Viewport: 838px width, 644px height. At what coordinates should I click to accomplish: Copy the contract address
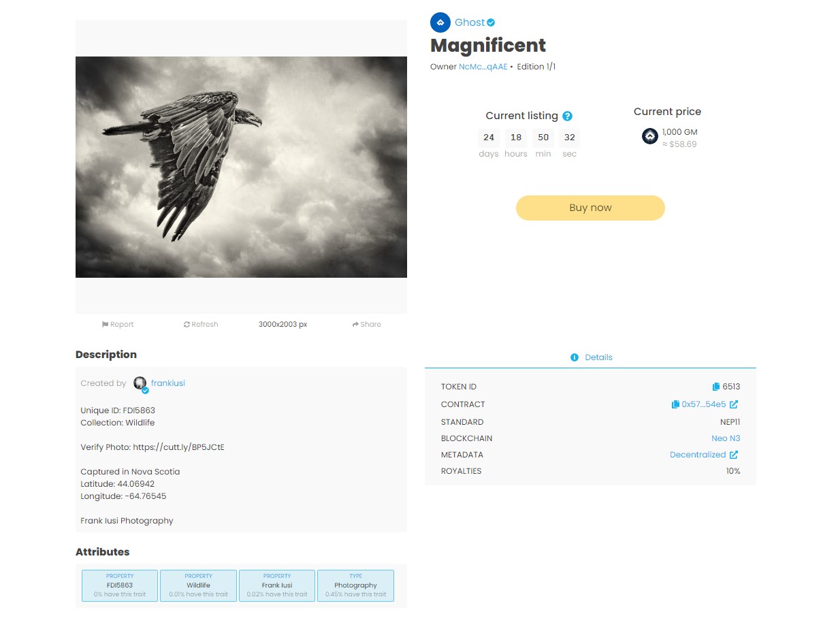(x=675, y=404)
